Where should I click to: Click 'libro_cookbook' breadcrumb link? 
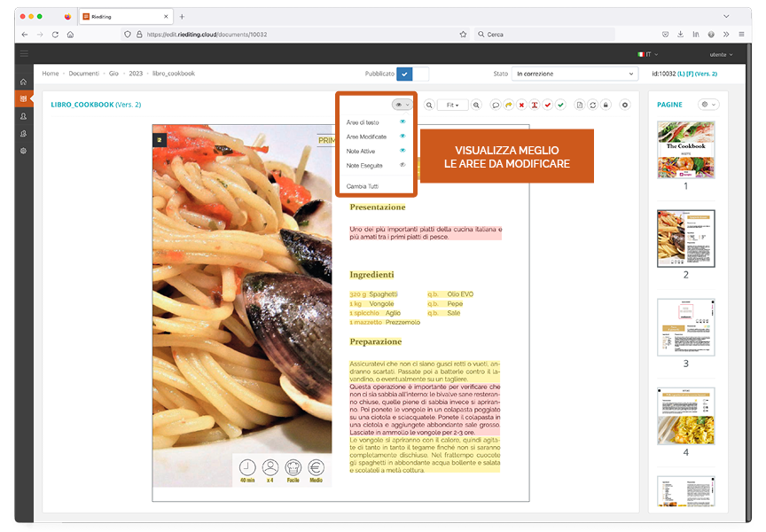174,74
